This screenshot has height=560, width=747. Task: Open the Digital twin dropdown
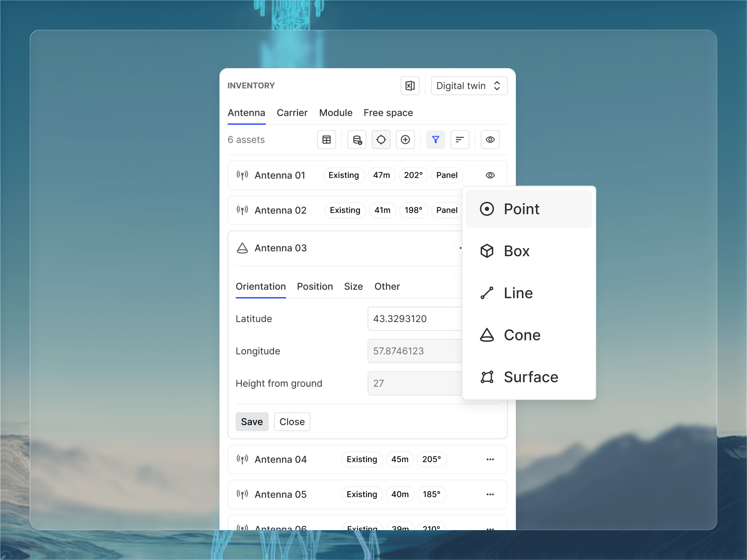tap(469, 86)
